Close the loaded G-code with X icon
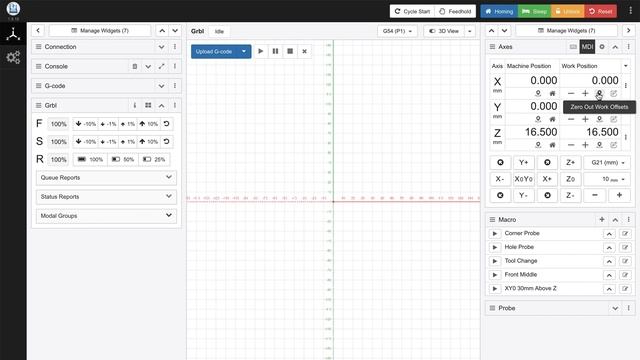 click(x=304, y=51)
